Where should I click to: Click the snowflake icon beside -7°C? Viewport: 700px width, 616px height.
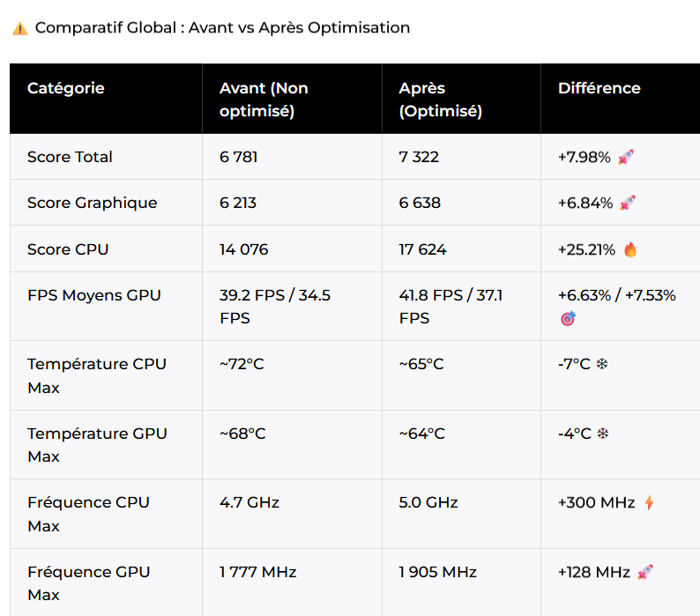click(x=602, y=364)
